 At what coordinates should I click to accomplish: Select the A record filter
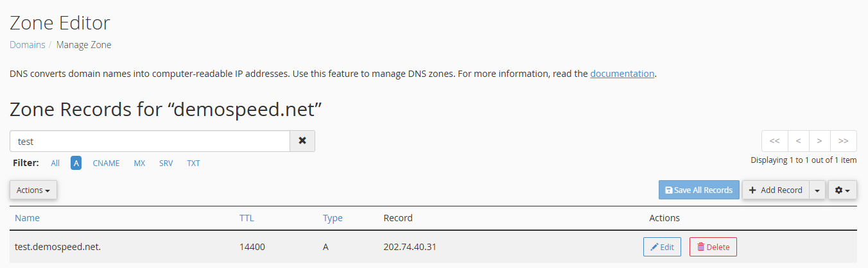pos(76,163)
